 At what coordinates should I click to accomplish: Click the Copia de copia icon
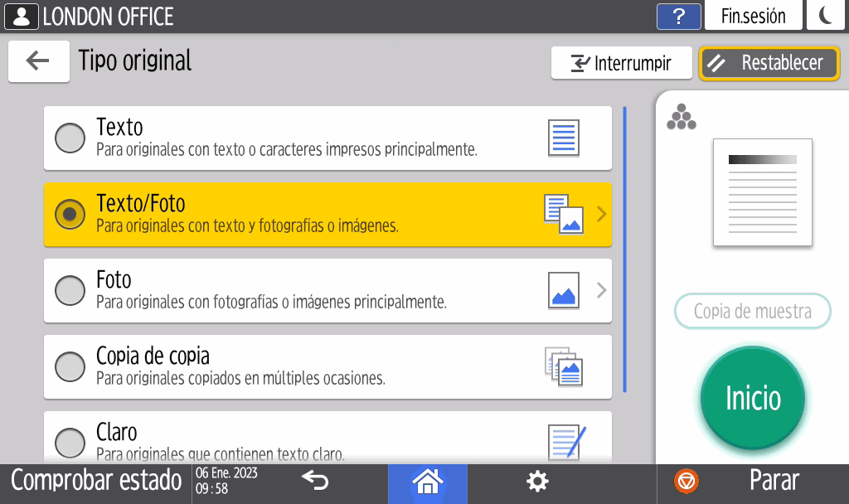(564, 366)
